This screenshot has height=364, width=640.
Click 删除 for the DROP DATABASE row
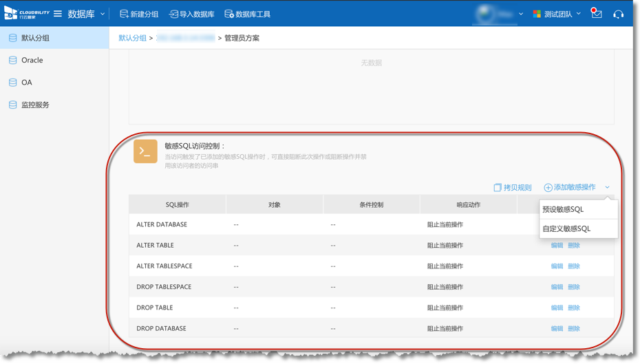pyautogui.click(x=574, y=329)
